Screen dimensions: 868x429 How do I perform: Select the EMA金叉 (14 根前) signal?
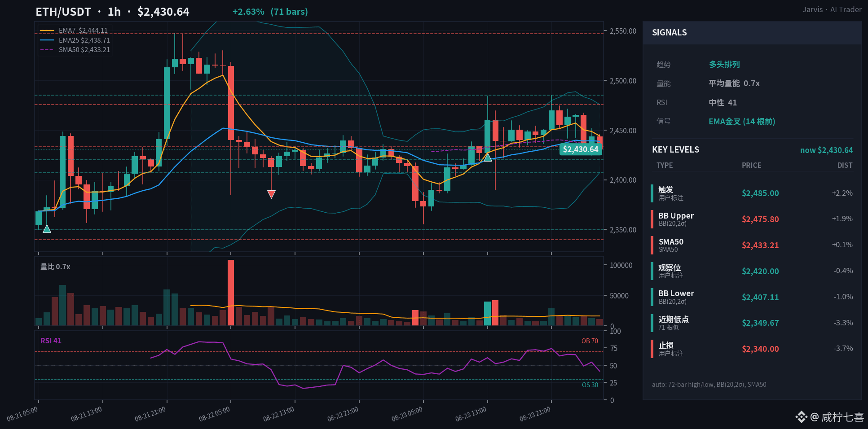point(742,122)
